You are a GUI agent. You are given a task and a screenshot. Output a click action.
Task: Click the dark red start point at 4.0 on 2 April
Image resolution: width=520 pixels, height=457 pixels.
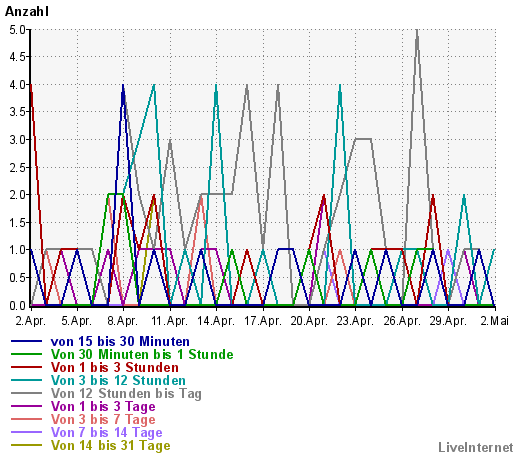pyautogui.click(x=31, y=85)
